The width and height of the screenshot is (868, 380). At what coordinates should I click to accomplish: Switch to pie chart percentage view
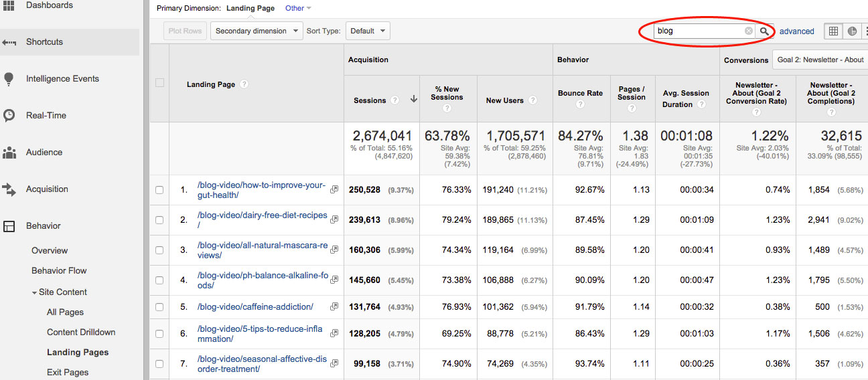point(852,31)
